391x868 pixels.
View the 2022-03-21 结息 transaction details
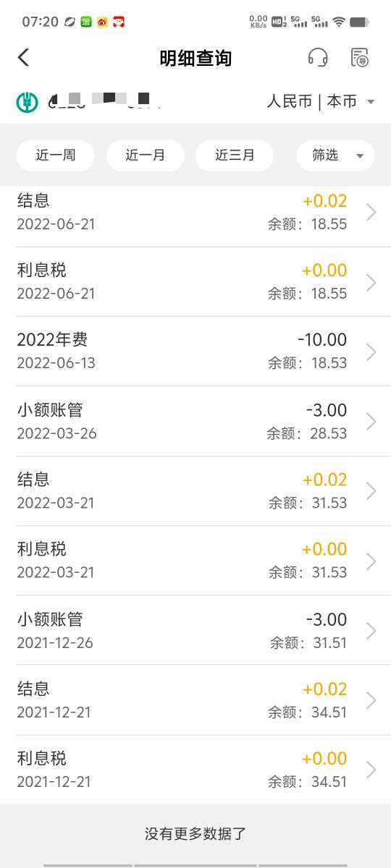195,491
